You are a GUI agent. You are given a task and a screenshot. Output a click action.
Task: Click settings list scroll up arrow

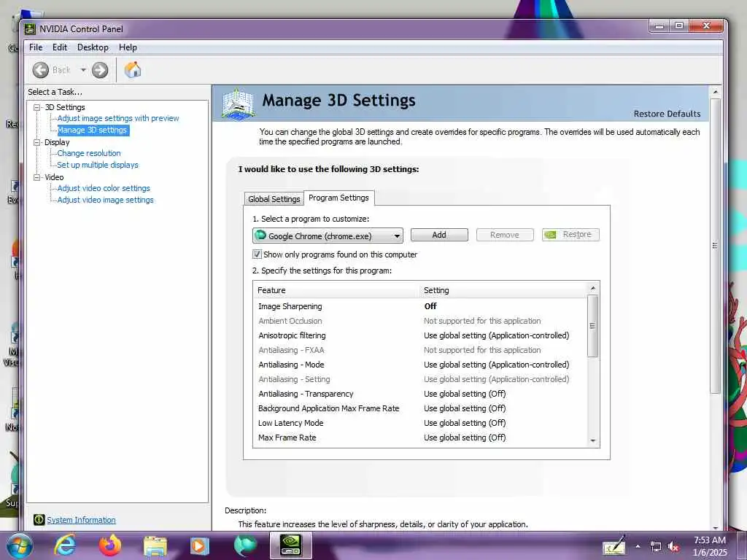pyautogui.click(x=592, y=288)
